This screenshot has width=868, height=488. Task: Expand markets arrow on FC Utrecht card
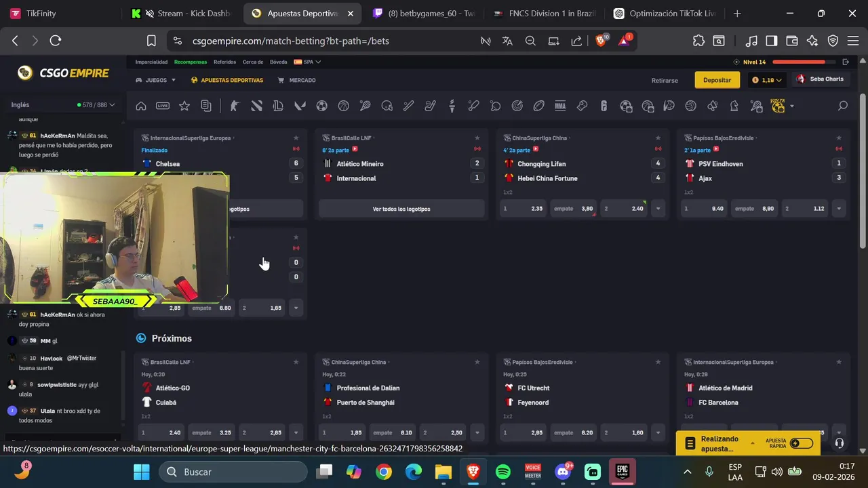pyautogui.click(x=658, y=432)
